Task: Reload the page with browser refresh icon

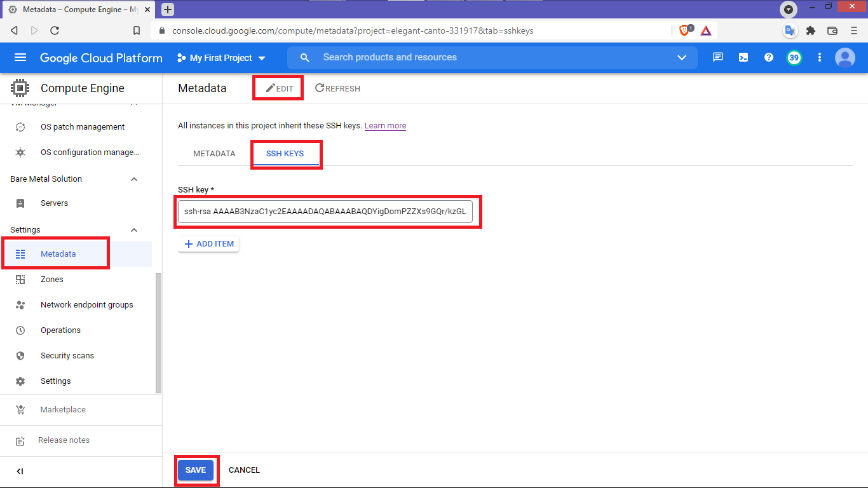Action: [55, 30]
